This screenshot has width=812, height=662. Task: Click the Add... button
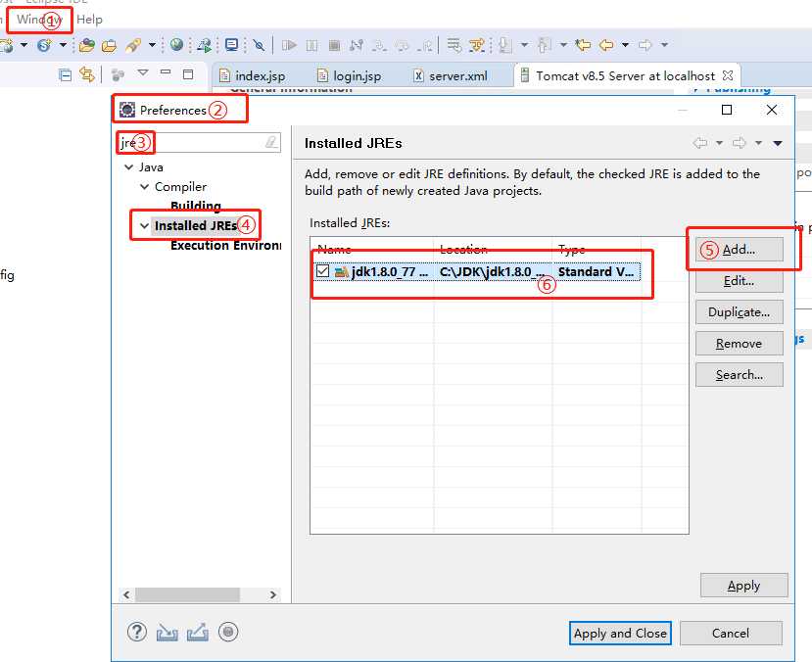739,250
